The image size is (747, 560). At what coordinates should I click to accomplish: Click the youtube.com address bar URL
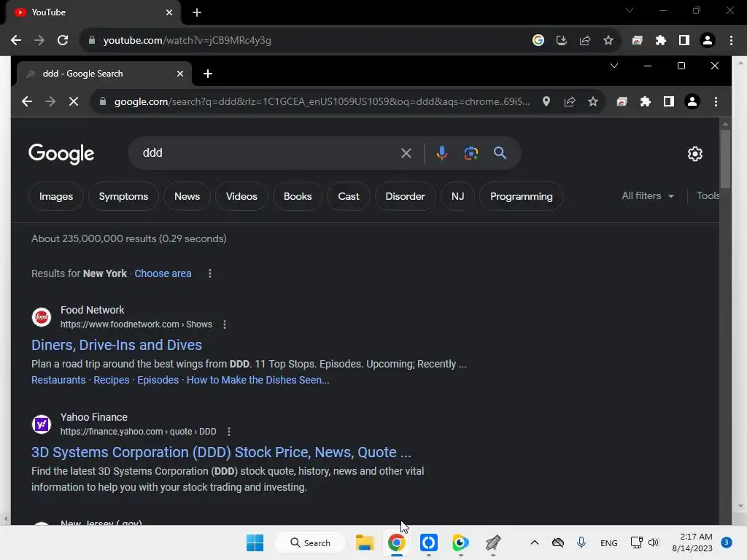(x=187, y=41)
